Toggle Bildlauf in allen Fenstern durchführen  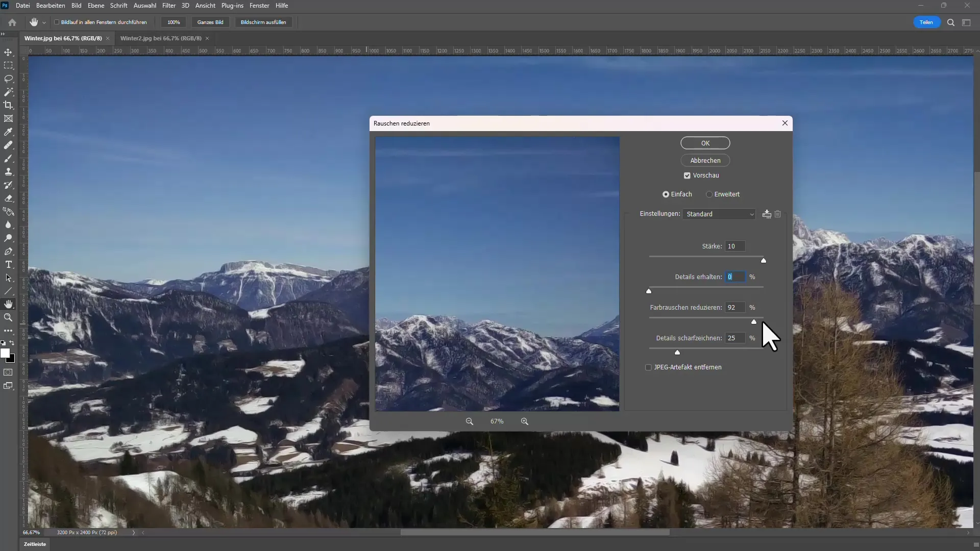click(57, 22)
